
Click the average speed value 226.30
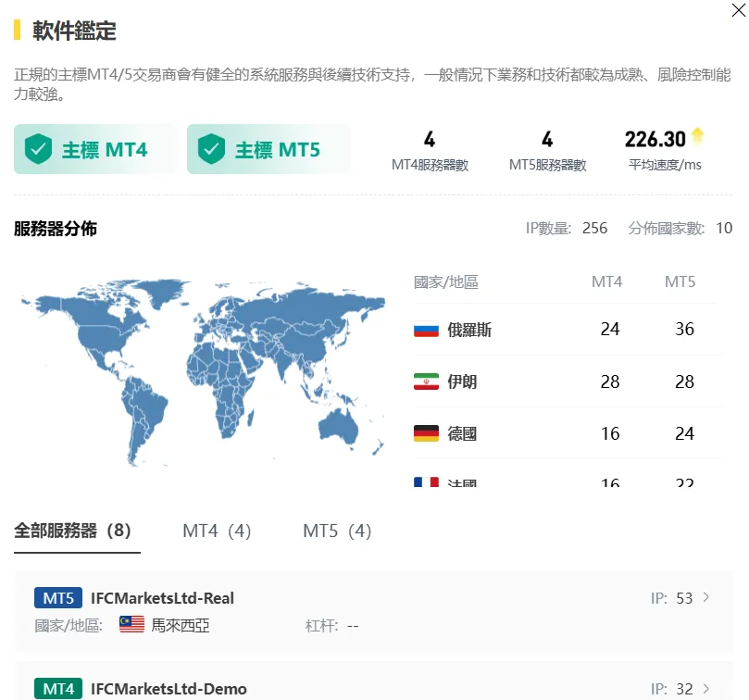(655, 140)
